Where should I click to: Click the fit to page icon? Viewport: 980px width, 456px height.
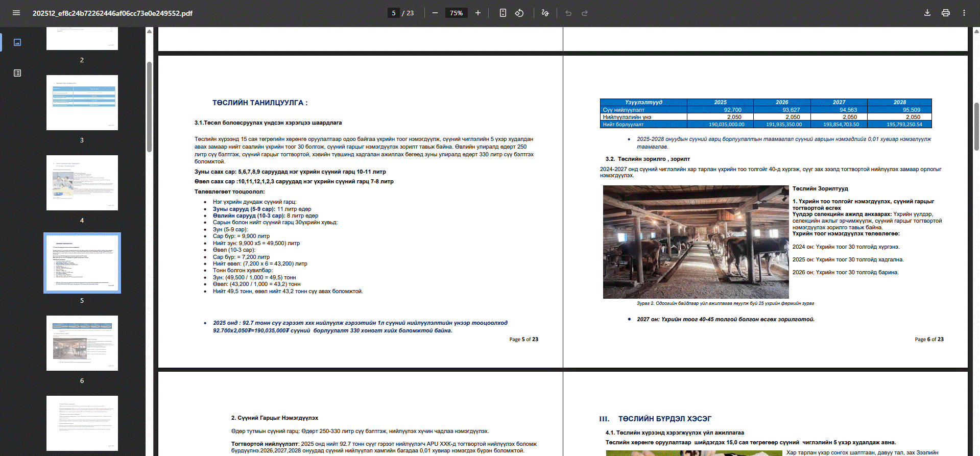503,13
